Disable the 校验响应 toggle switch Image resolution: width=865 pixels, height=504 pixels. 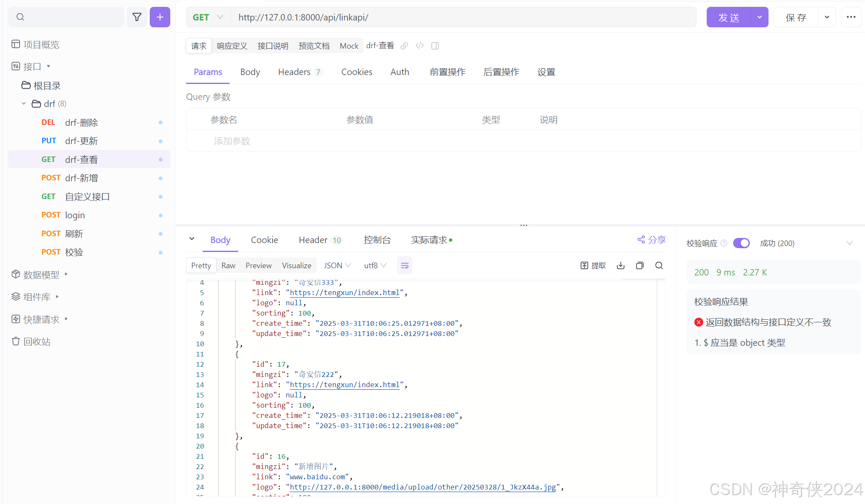coord(741,243)
